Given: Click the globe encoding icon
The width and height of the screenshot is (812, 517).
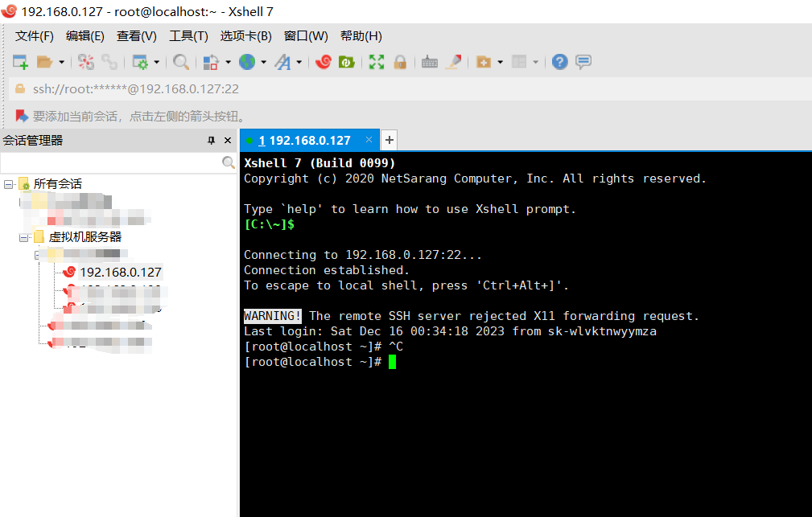Looking at the screenshot, I should point(247,62).
